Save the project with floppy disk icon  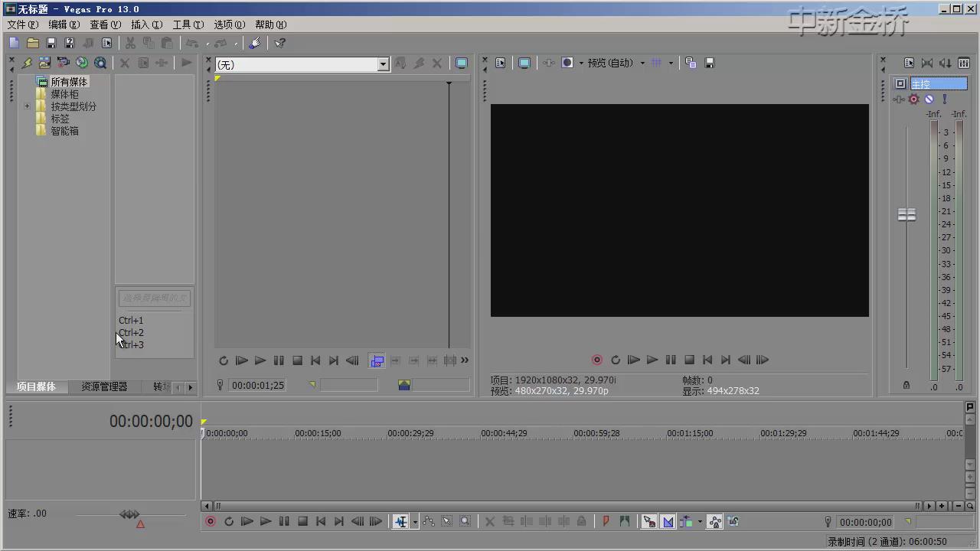click(x=51, y=44)
